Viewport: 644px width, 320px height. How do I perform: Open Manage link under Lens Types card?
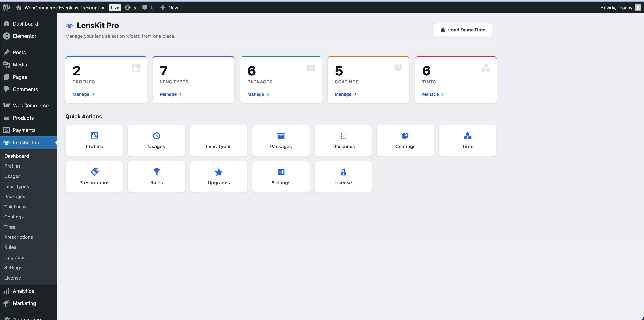pyautogui.click(x=171, y=94)
